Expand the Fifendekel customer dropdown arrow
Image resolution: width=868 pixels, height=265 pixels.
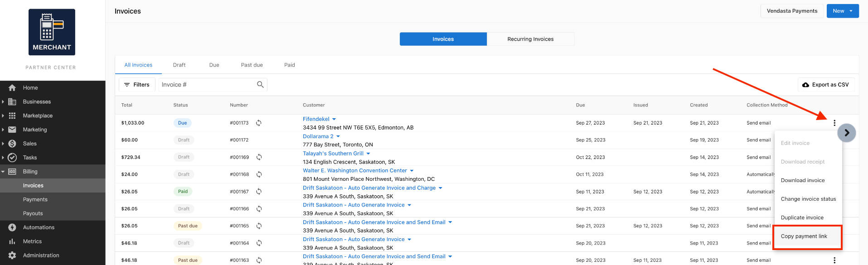click(x=334, y=119)
